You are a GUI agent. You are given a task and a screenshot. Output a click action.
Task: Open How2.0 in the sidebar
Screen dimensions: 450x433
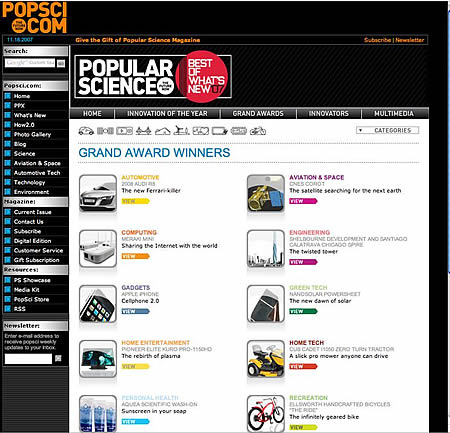pos(24,125)
